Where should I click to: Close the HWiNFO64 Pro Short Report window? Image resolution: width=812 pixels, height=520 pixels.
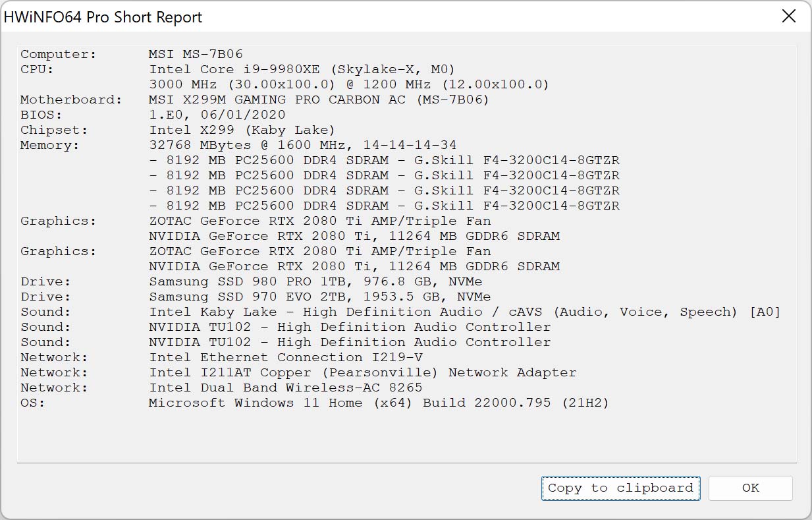(788, 17)
